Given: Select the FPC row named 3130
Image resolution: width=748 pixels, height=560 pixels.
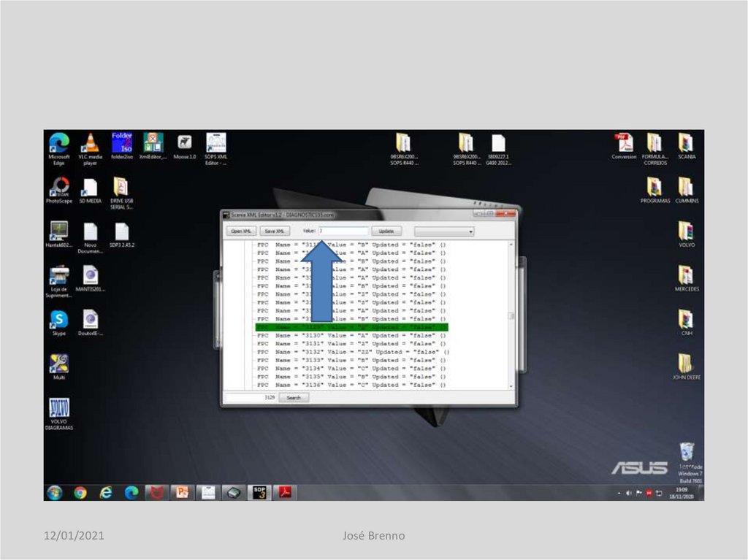Looking at the screenshot, I should [x=351, y=335].
